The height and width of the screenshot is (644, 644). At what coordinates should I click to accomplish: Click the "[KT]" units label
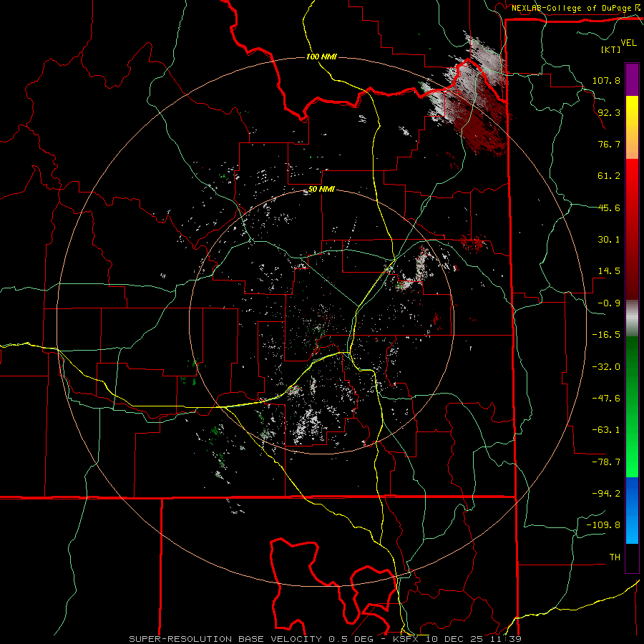[x=611, y=49]
